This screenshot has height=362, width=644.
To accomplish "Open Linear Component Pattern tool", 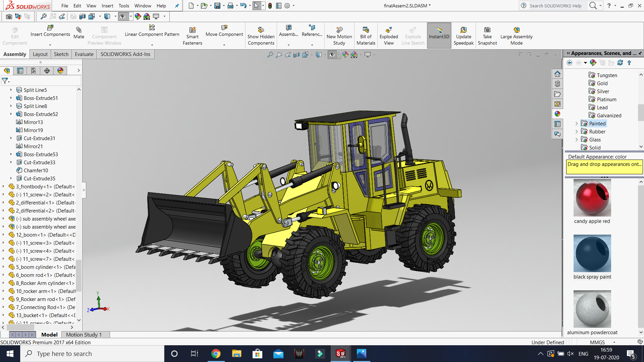I will (x=152, y=31).
